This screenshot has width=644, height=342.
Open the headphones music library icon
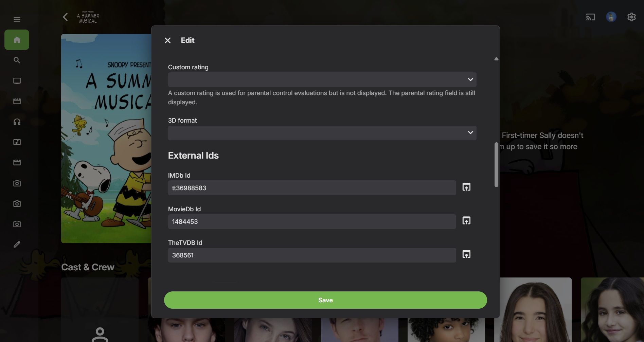17,122
